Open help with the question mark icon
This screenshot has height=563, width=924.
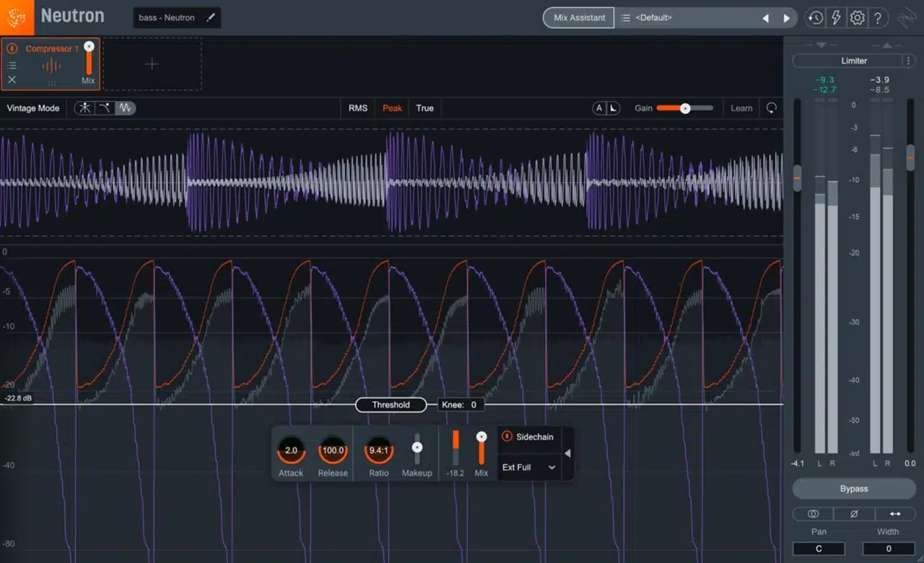(x=877, y=18)
